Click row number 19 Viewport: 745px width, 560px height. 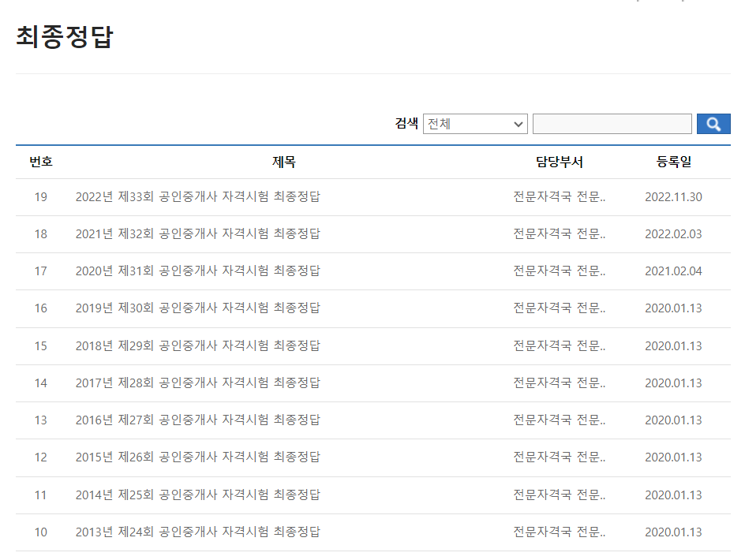pos(41,197)
